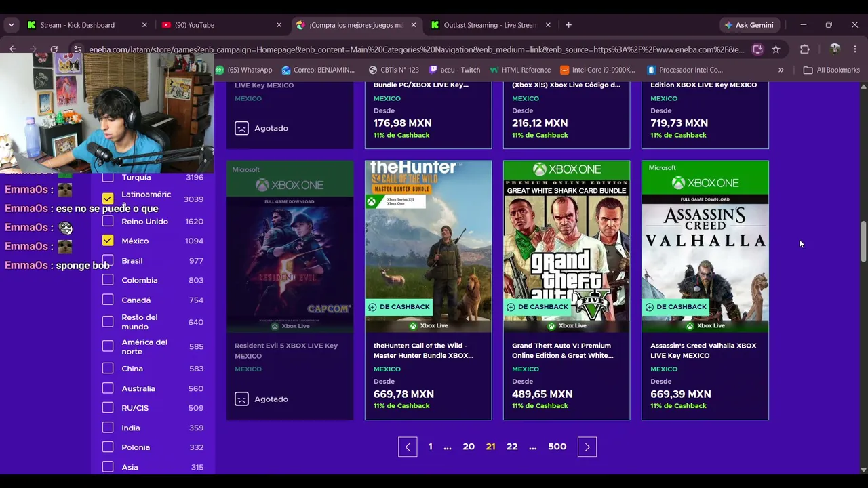Jump to last results page 500

coord(557,447)
